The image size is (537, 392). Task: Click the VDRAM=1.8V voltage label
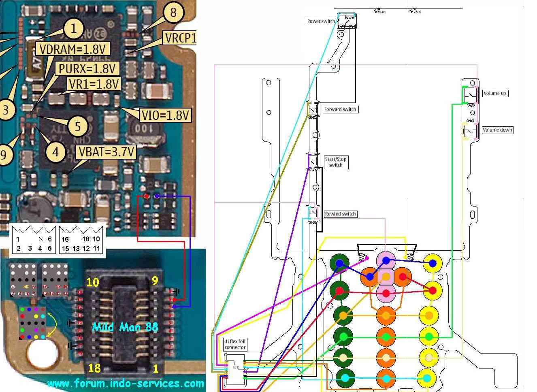pos(73,49)
